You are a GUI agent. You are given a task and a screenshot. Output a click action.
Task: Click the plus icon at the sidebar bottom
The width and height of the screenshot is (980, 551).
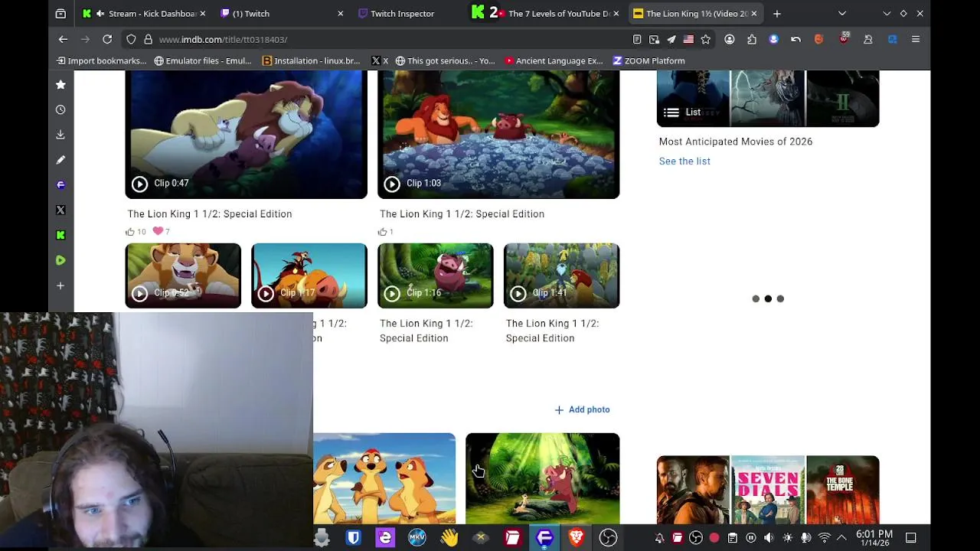pos(60,285)
